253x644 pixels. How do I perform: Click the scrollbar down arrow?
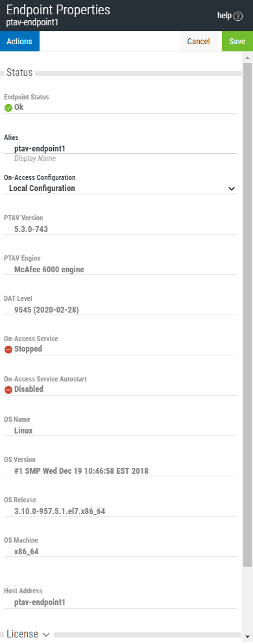coord(247,638)
